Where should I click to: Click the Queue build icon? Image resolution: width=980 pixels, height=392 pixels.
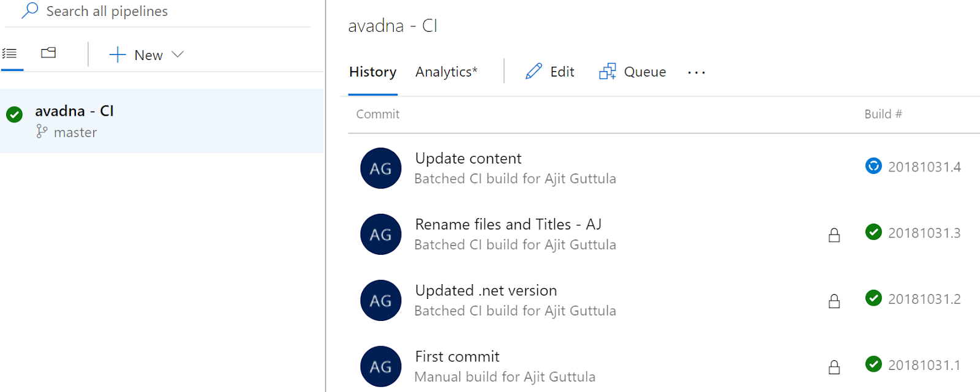(x=607, y=71)
